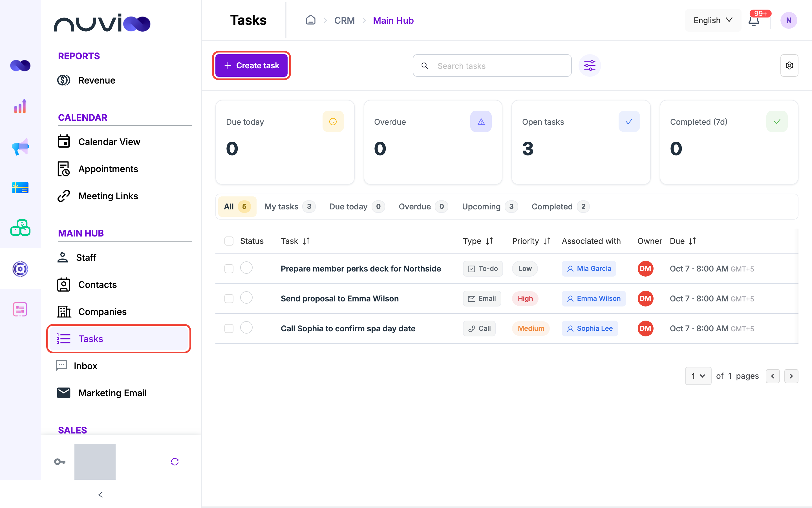This screenshot has width=812, height=508.
Task: Open the page number dropdown
Action: [698, 376]
